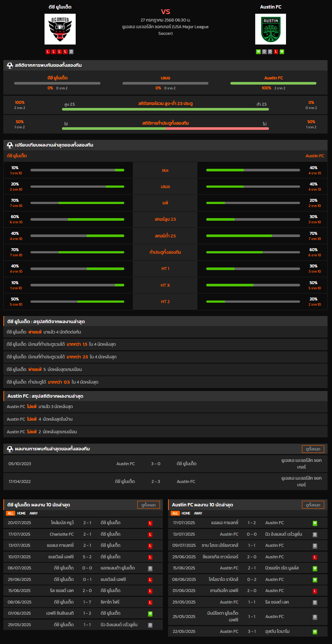The width and height of the screenshot is (332, 644).
Task: Click the Austin FC ไม่แพ้ 4 นัดหลังสุดในบ้าน line
Action: coord(165,419)
